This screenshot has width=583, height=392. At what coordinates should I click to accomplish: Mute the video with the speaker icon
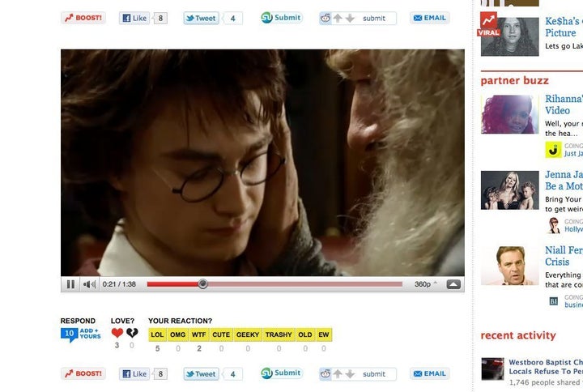(x=89, y=284)
